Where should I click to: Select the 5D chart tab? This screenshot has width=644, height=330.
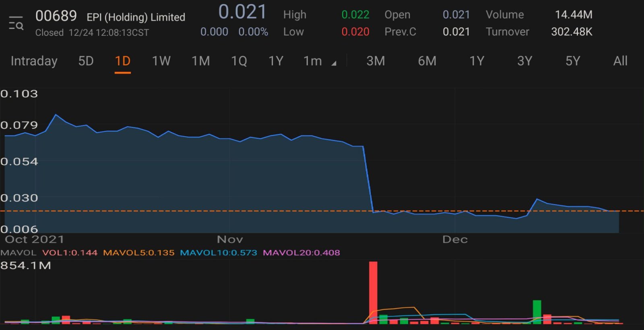coord(86,61)
